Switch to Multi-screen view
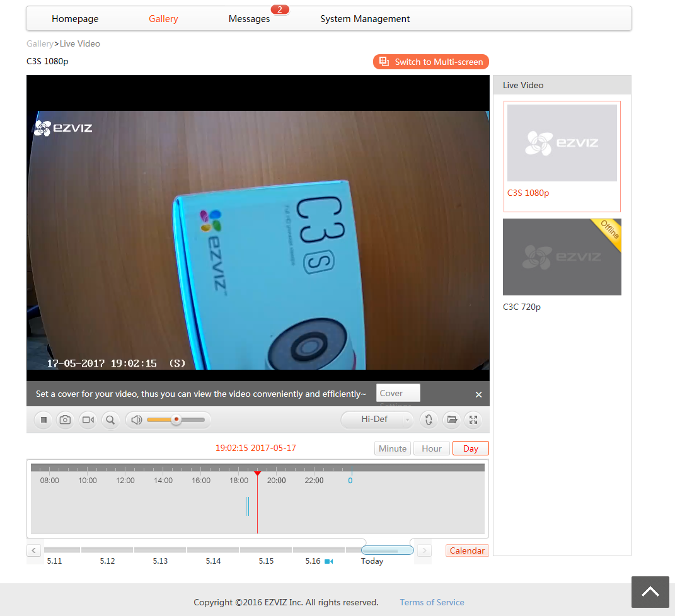The height and width of the screenshot is (616, 675). click(x=431, y=62)
